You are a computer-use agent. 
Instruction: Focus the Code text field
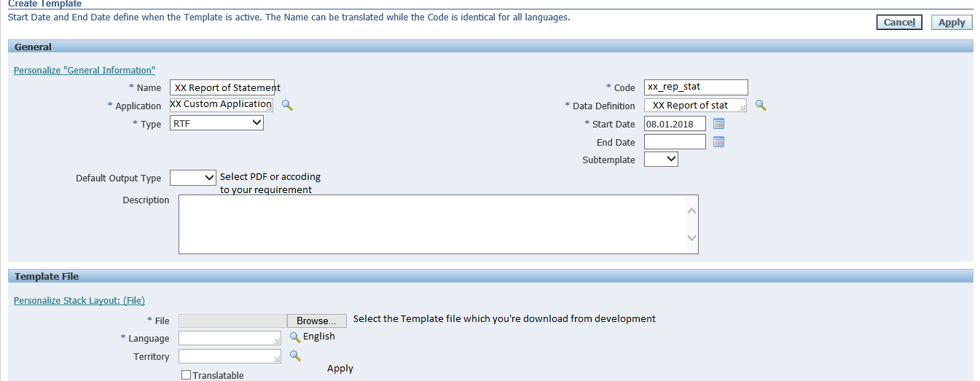coord(695,87)
